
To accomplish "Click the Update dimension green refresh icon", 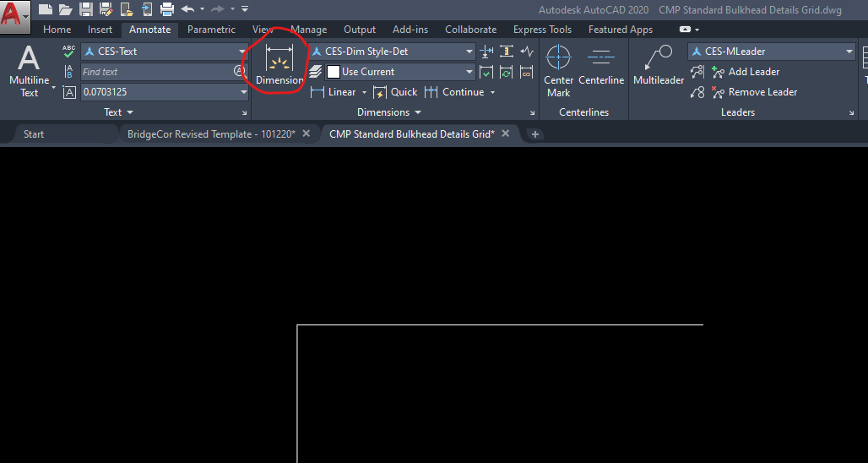I will click(x=507, y=72).
